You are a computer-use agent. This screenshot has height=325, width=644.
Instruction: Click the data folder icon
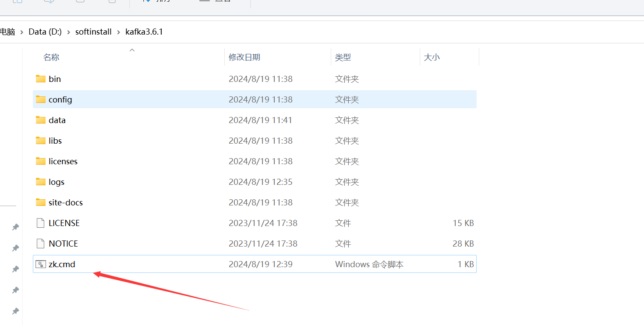[41, 120]
